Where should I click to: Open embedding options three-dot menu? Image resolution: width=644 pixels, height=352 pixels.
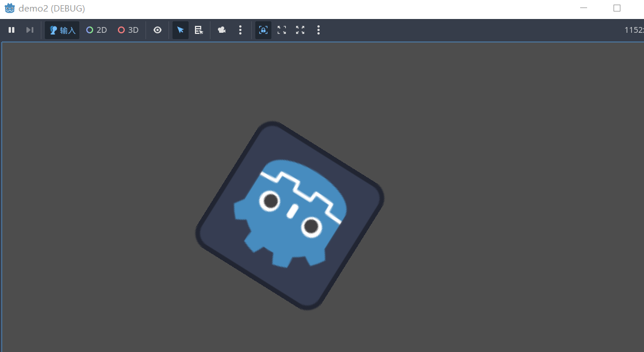(319, 30)
